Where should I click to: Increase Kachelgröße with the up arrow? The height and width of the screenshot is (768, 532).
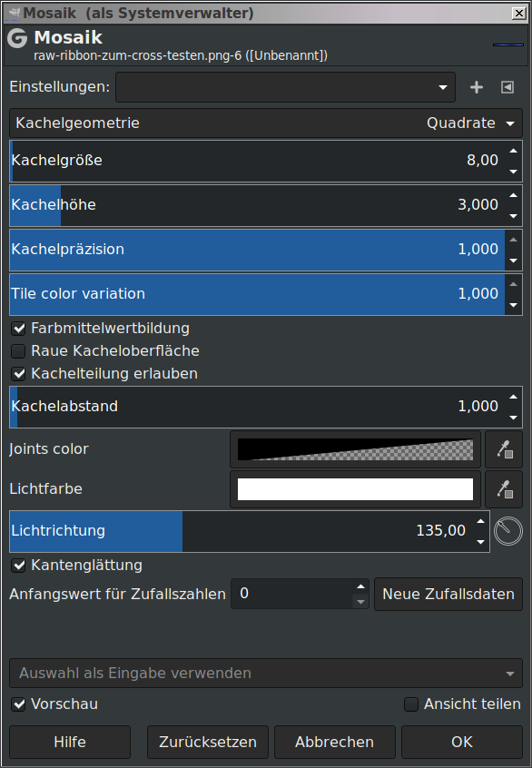coord(513,151)
